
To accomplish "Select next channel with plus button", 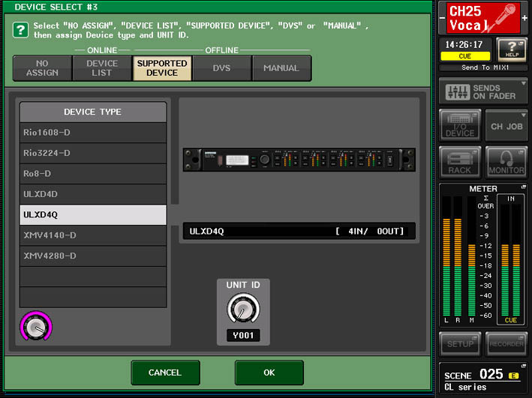I will (524, 18).
